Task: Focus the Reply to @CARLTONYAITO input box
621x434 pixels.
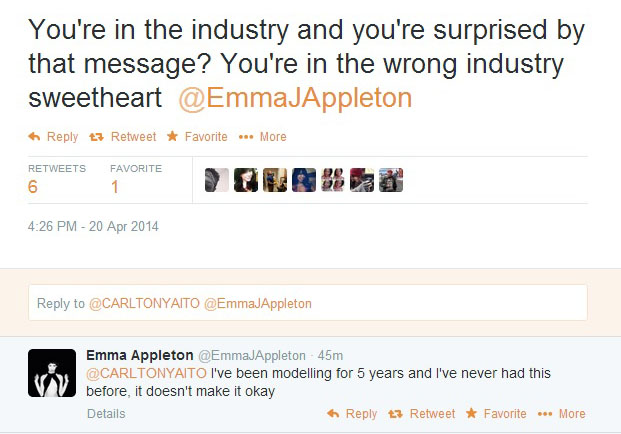Action: coord(308,303)
